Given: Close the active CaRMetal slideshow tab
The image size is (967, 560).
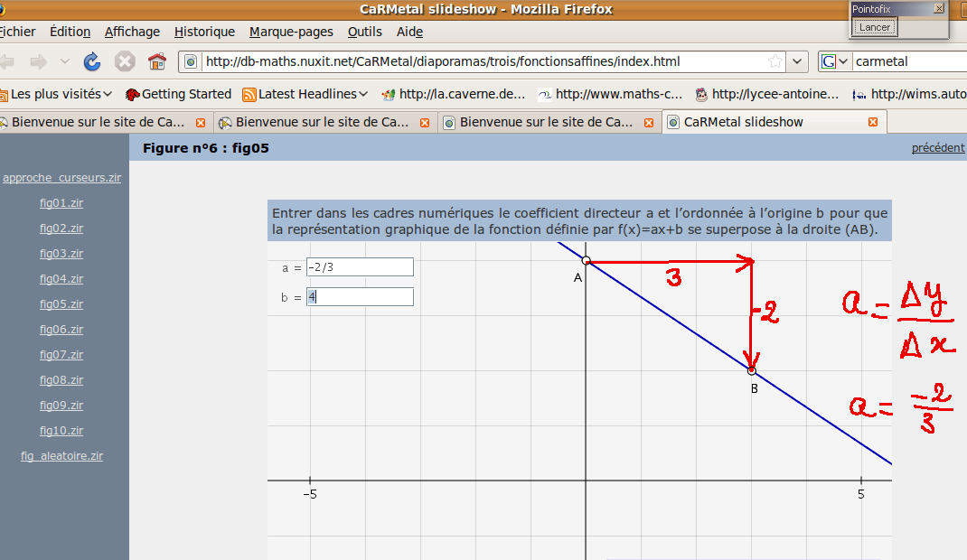Looking at the screenshot, I should click(x=873, y=122).
